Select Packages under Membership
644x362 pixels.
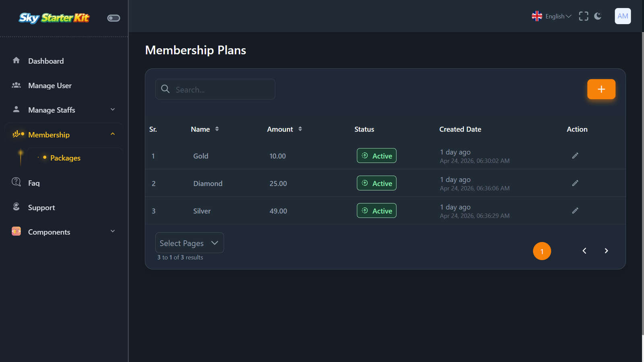pos(65,158)
